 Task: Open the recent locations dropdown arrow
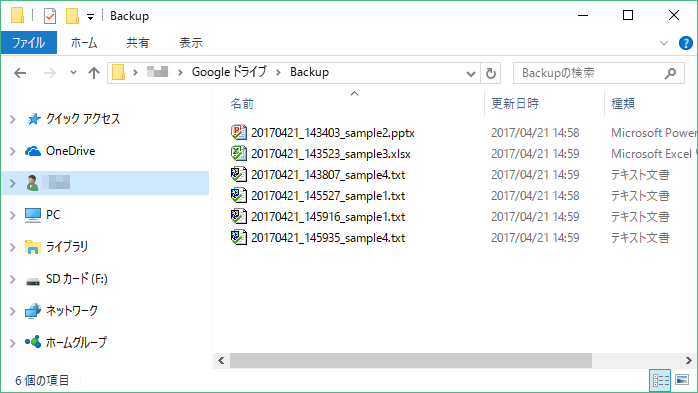click(x=73, y=73)
